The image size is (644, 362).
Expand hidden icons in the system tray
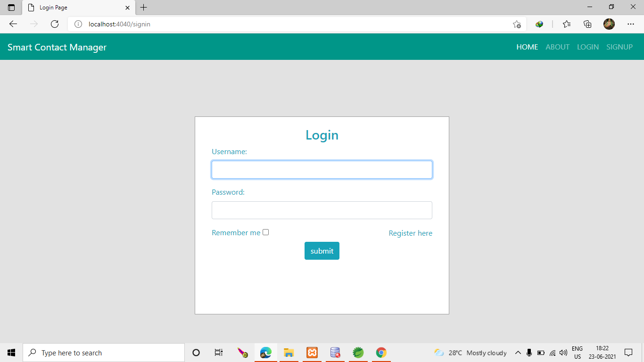coord(518,352)
